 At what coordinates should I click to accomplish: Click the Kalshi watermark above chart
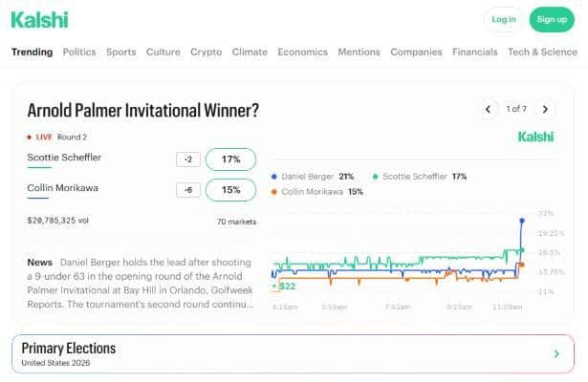535,138
